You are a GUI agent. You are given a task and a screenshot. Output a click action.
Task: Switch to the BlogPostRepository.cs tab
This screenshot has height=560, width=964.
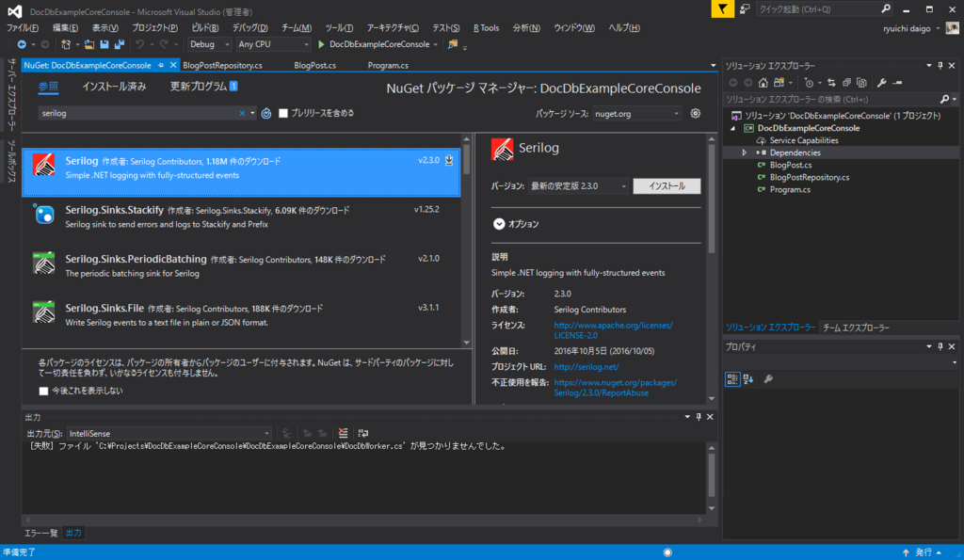tap(222, 65)
